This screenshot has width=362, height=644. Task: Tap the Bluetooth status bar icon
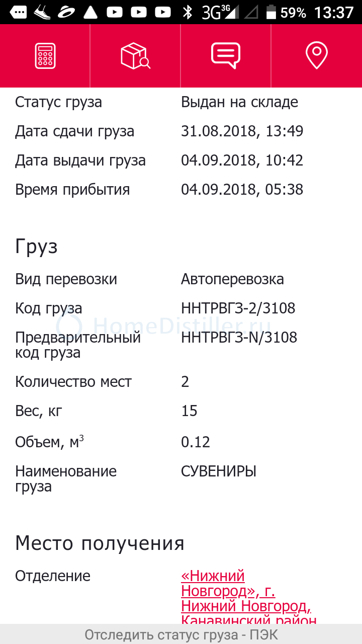click(x=188, y=12)
